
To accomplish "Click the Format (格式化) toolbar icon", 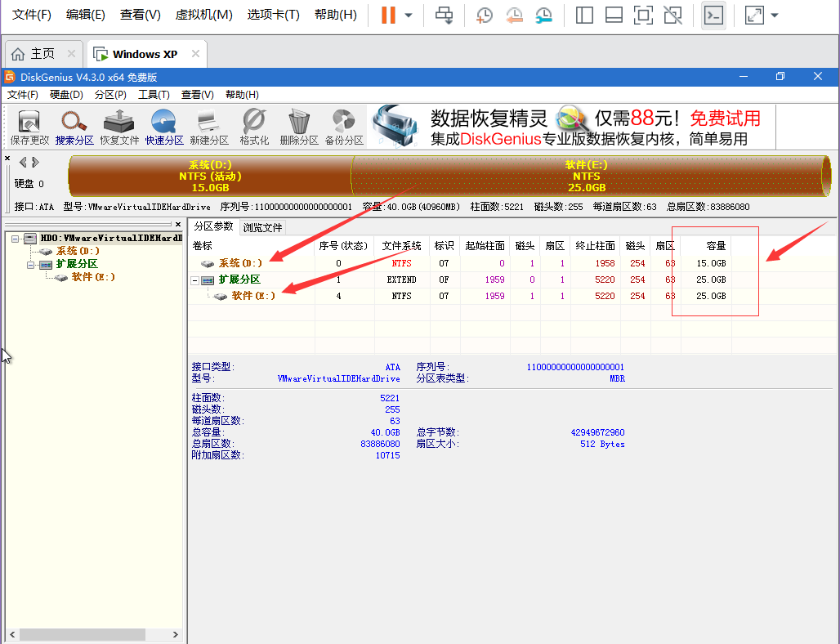I will point(254,127).
